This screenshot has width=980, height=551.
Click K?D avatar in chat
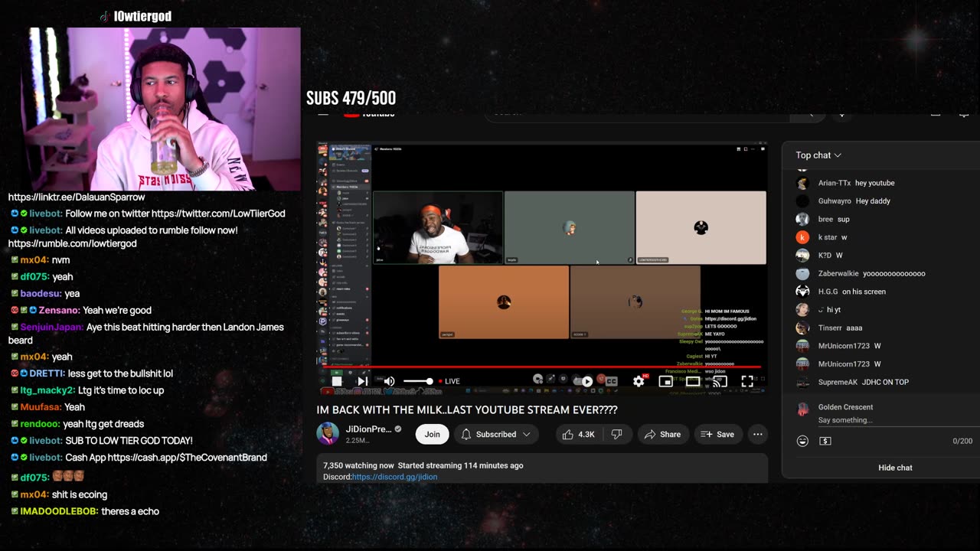pos(802,256)
